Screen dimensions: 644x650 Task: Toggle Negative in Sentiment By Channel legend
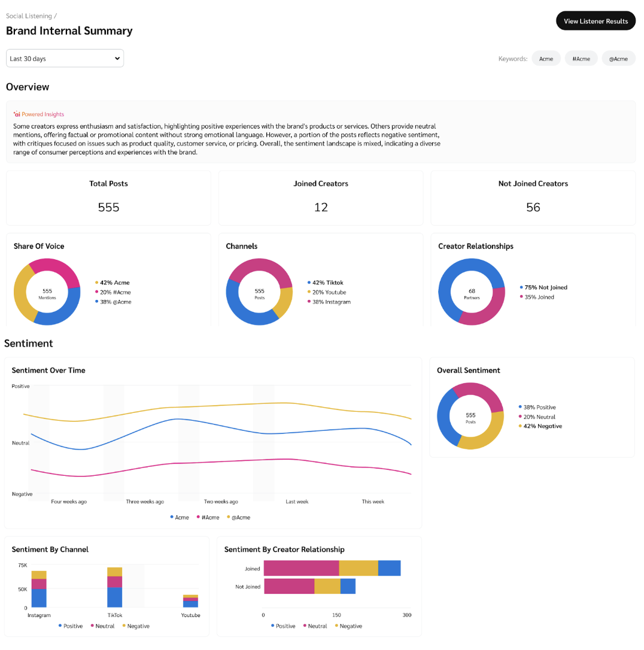click(x=136, y=626)
